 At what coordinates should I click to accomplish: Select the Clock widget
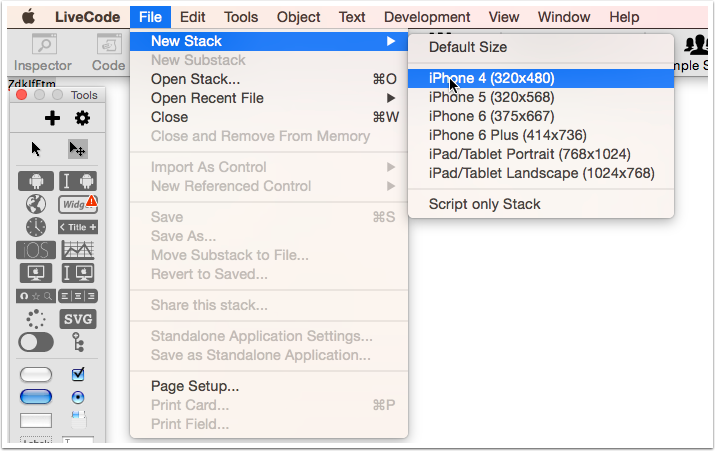(x=36, y=227)
